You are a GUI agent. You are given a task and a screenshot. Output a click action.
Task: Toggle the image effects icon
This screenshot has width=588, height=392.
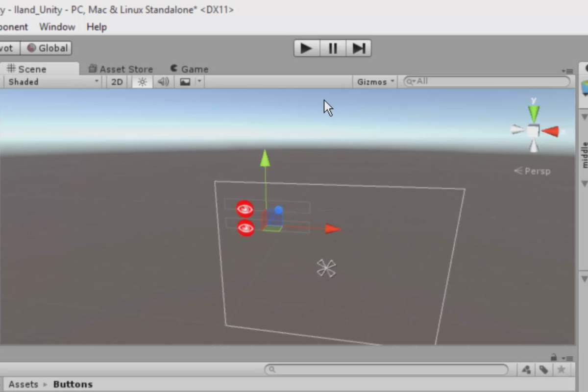click(185, 81)
